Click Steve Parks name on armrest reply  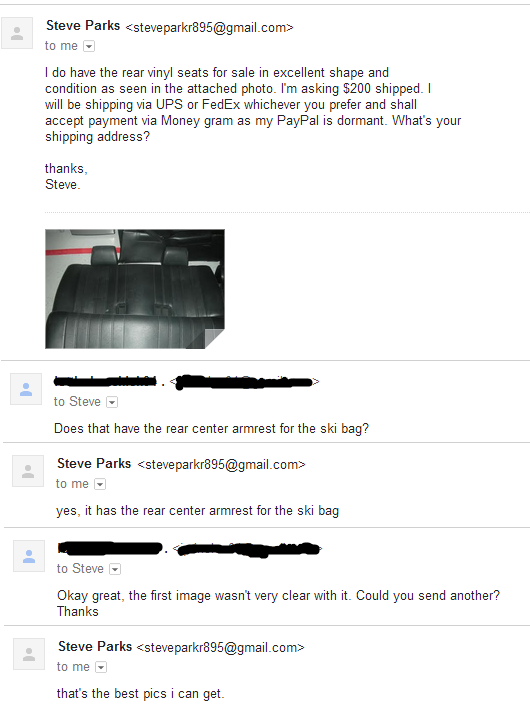click(x=94, y=464)
